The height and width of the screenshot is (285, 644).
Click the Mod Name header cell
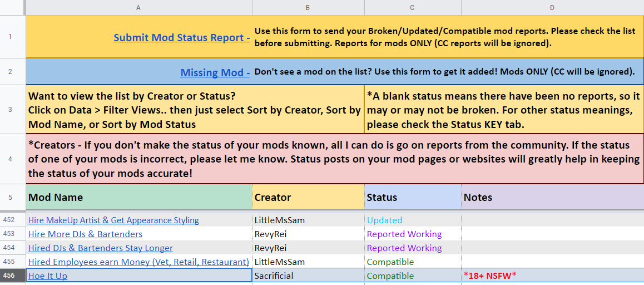pyautogui.click(x=139, y=197)
